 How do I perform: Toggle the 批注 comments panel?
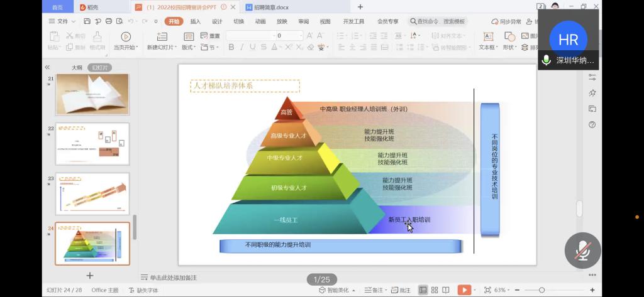[x=401, y=290]
